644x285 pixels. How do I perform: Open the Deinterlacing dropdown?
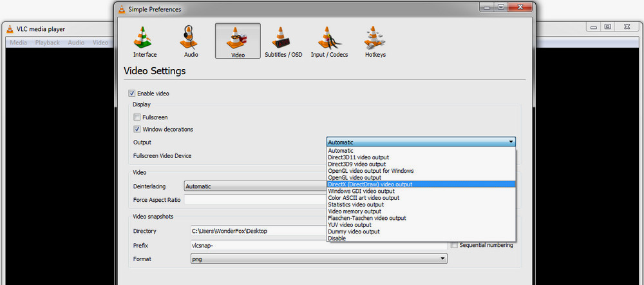pos(255,186)
